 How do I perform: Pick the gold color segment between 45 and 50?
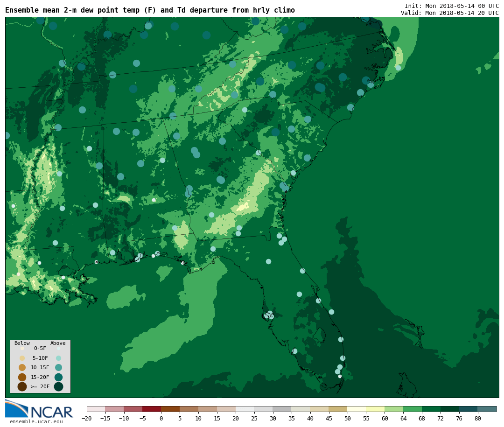(338, 409)
